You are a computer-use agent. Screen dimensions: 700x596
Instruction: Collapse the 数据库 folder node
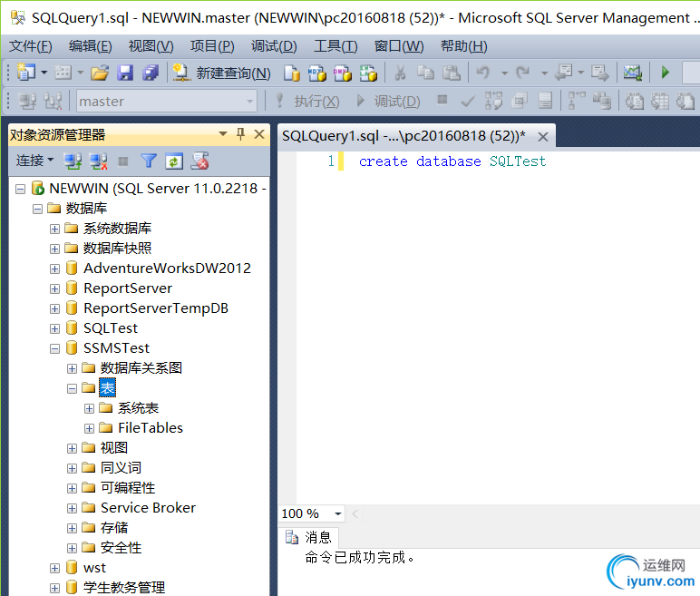point(37,209)
